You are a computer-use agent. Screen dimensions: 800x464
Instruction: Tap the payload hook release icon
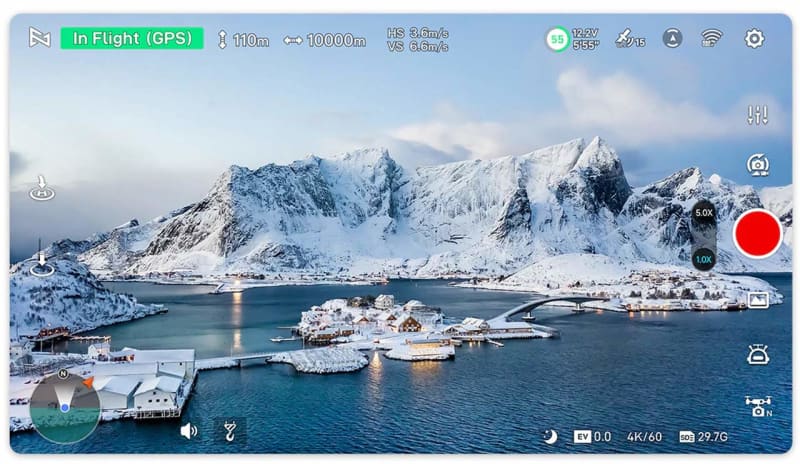[x=230, y=431]
